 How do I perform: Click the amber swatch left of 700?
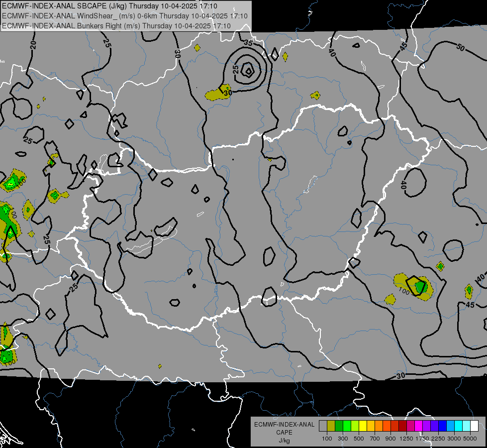click(371, 426)
